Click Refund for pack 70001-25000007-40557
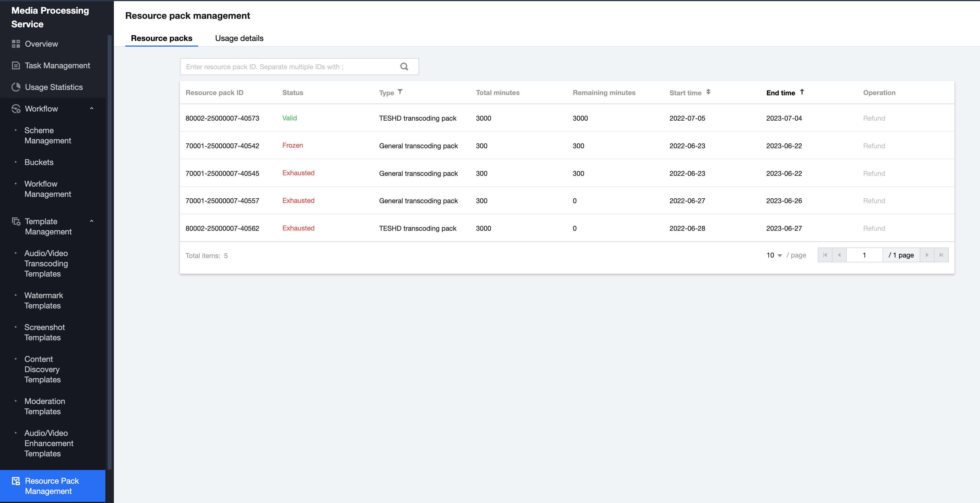 pos(874,201)
